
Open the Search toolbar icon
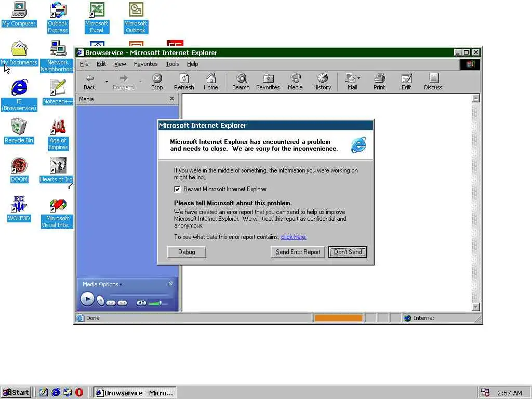241,82
